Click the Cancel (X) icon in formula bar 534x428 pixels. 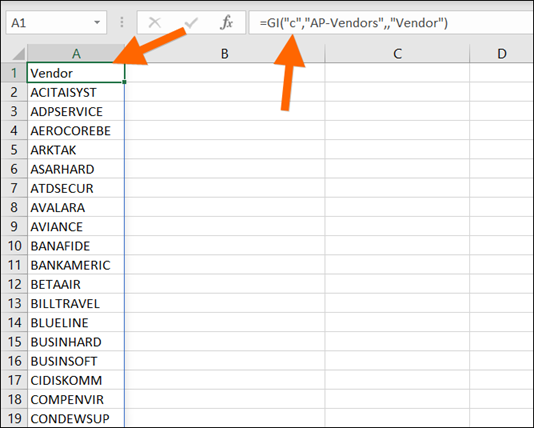[155, 23]
